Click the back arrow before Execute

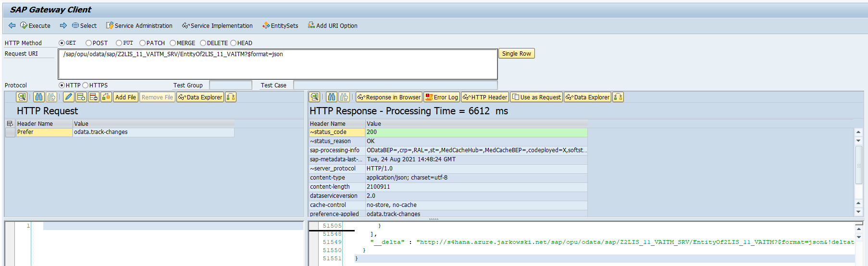tap(12, 25)
